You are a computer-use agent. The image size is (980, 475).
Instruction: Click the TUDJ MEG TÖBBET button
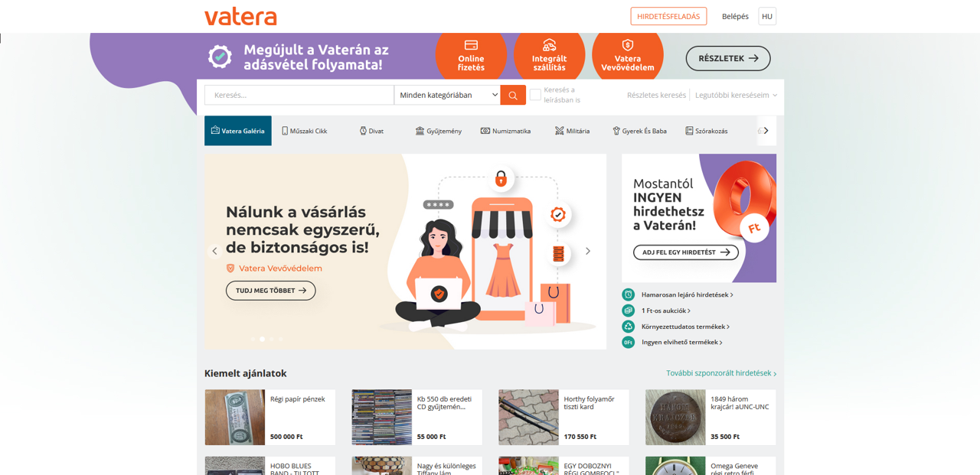tap(270, 291)
